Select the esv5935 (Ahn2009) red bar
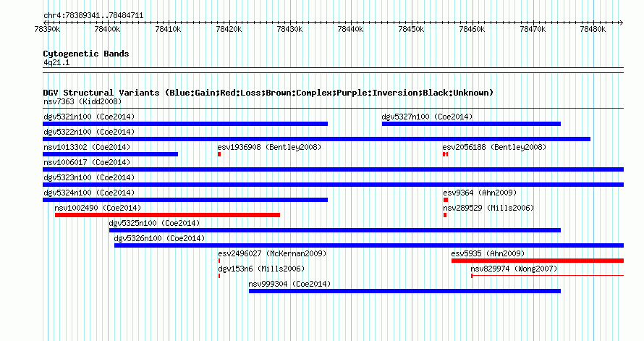 (538, 261)
